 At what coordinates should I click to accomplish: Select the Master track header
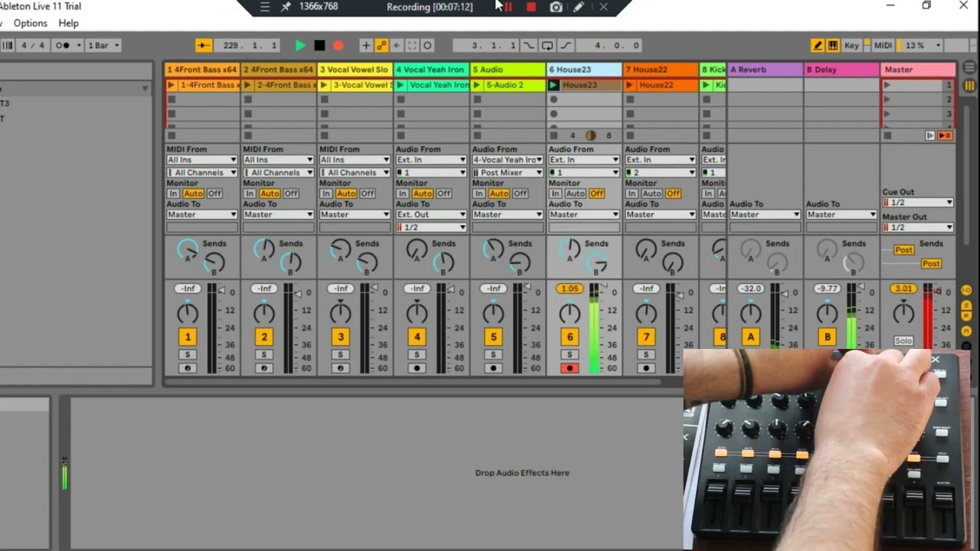pos(918,70)
